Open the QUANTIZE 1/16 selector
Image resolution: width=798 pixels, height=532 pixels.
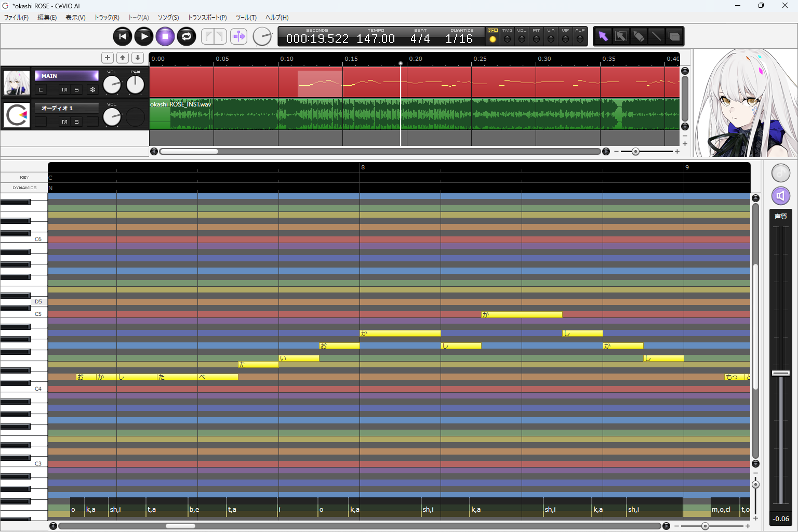[x=459, y=39]
